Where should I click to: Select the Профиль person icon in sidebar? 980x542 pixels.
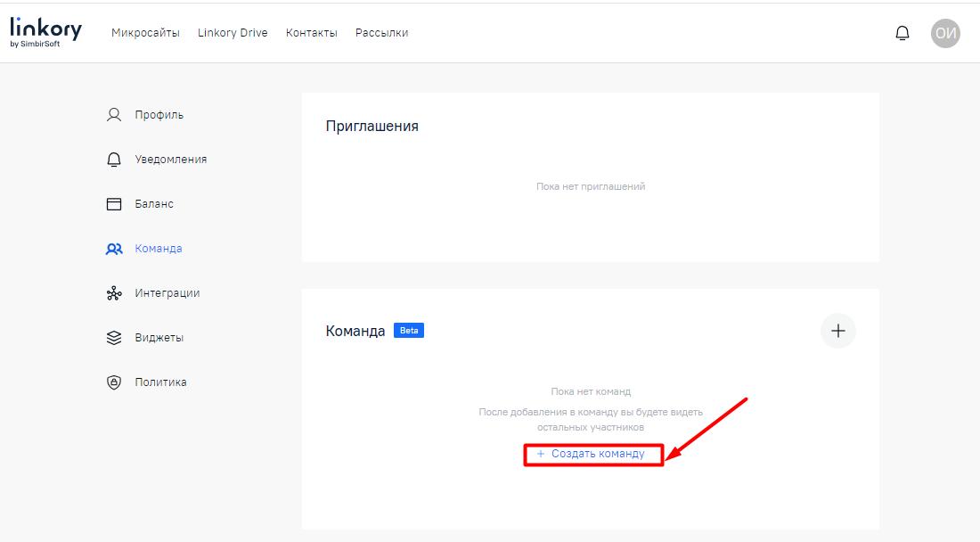pos(112,114)
